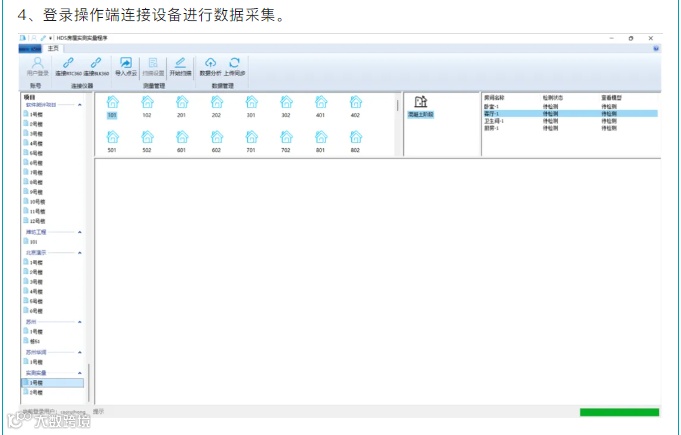Select room 701 house icon
Screen dimensions: 681x435
point(251,137)
